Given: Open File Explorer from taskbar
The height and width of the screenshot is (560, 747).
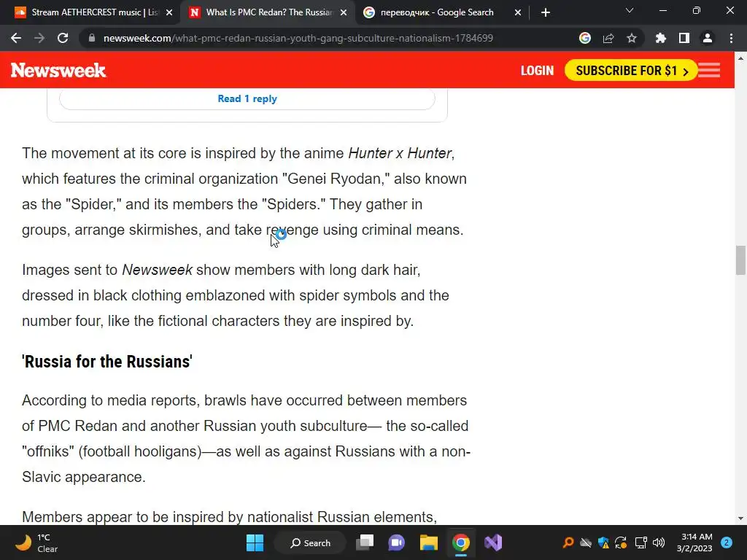Looking at the screenshot, I should pos(429,542).
